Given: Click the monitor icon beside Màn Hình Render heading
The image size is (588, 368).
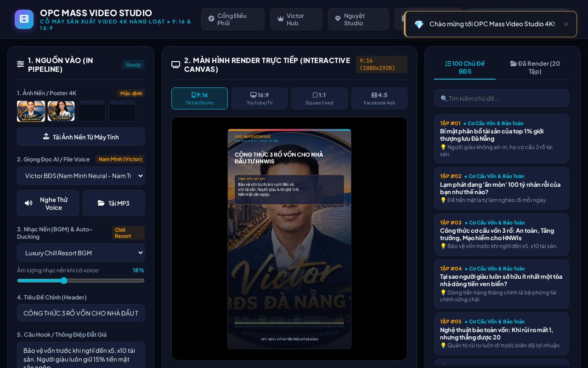Looking at the screenshot, I should [x=175, y=64].
